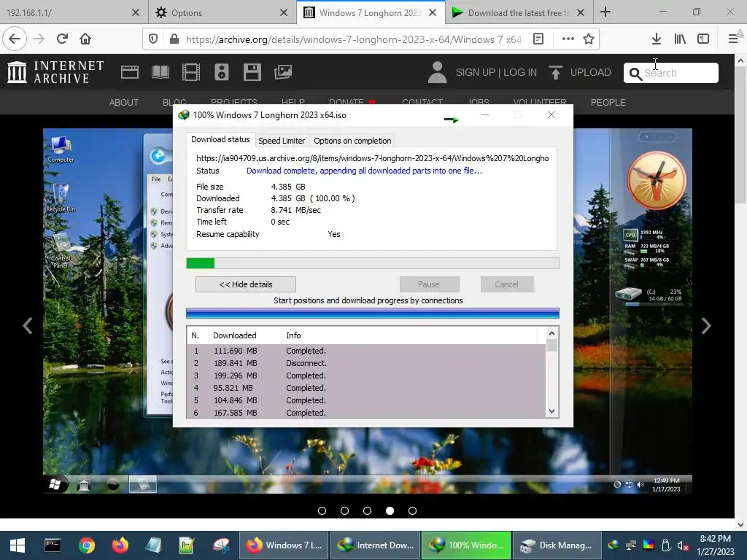
Task: Click the connections list scroll up arrow
Action: [551, 334]
